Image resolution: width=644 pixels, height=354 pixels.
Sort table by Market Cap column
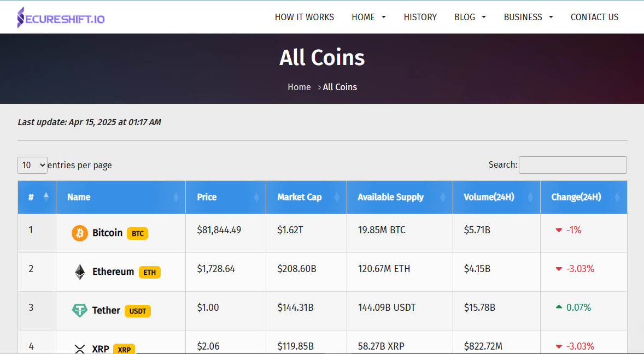(x=306, y=197)
